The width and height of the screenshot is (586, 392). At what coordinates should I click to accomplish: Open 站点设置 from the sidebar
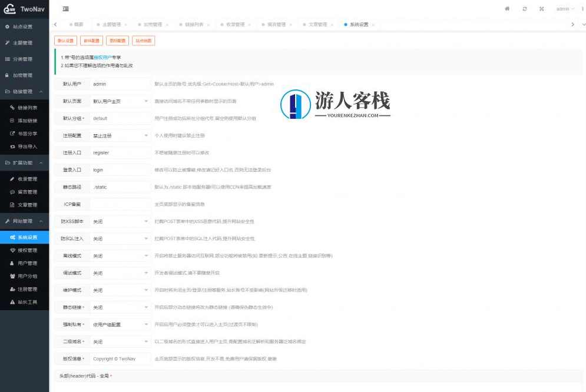point(24,26)
